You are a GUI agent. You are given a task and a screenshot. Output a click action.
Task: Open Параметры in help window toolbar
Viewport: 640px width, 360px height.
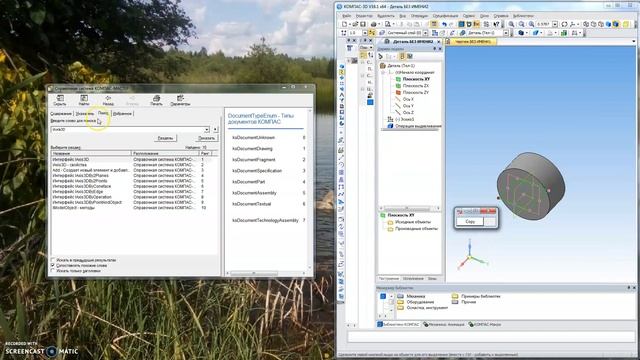pyautogui.click(x=180, y=100)
